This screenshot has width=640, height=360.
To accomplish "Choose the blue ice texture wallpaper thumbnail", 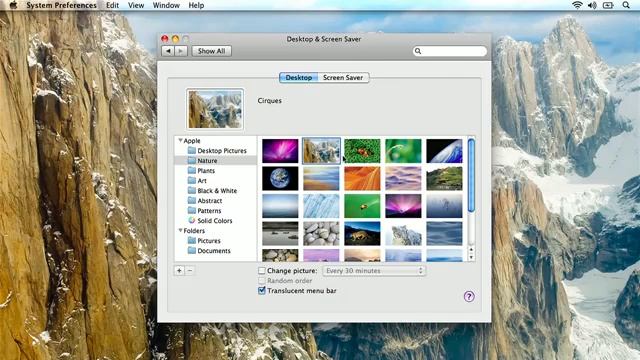I will (321, 206).
